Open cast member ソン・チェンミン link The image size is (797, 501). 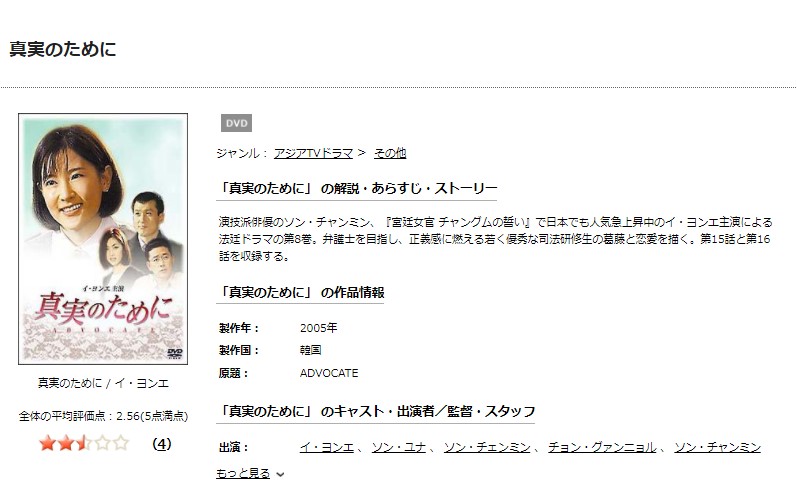(x=487, y=447)
